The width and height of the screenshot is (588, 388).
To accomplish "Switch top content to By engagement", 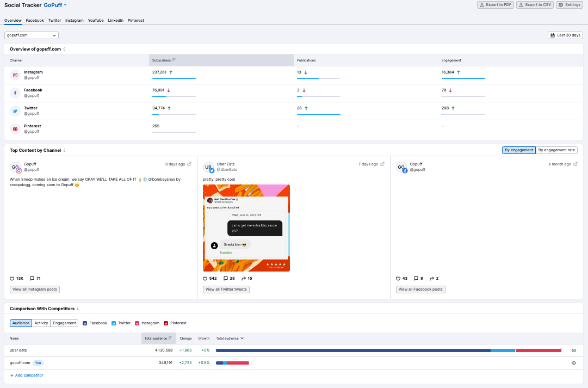I will coord(518,150).
